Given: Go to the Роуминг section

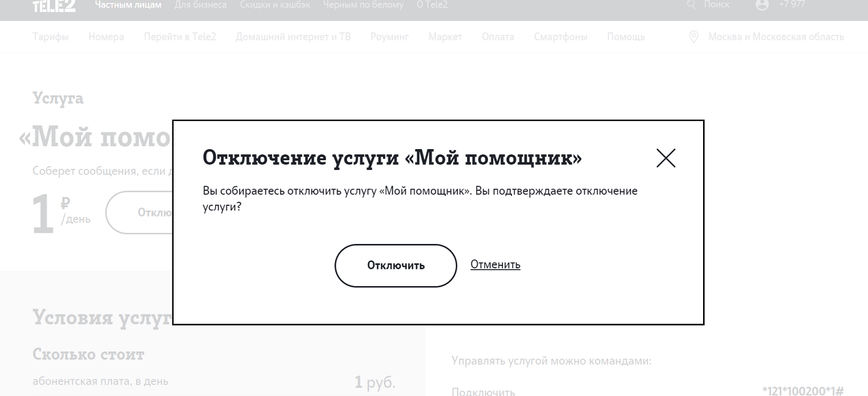Looking at the screenshot, I should (389, 37).
